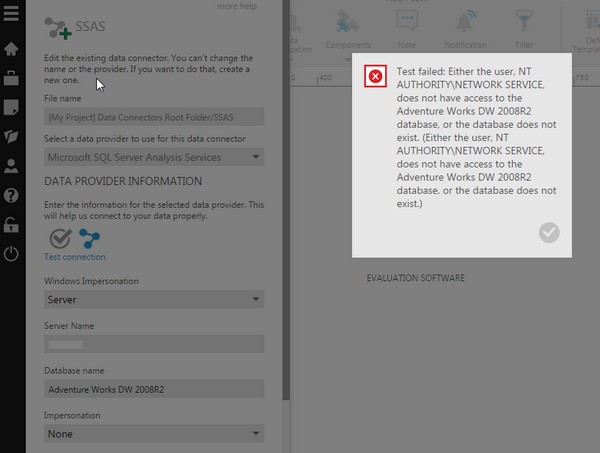Click the unlock padlock sidebar icon

coord(11,224)
